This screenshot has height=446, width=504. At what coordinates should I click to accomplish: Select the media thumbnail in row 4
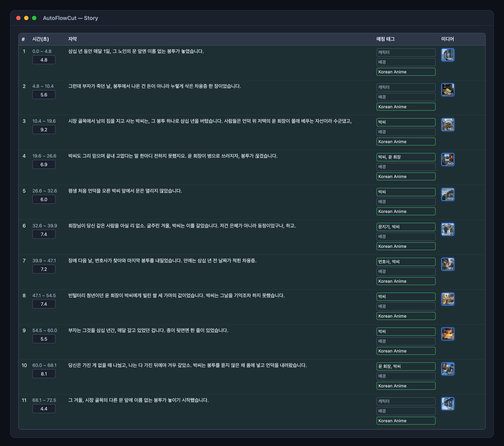click(447, 159)
